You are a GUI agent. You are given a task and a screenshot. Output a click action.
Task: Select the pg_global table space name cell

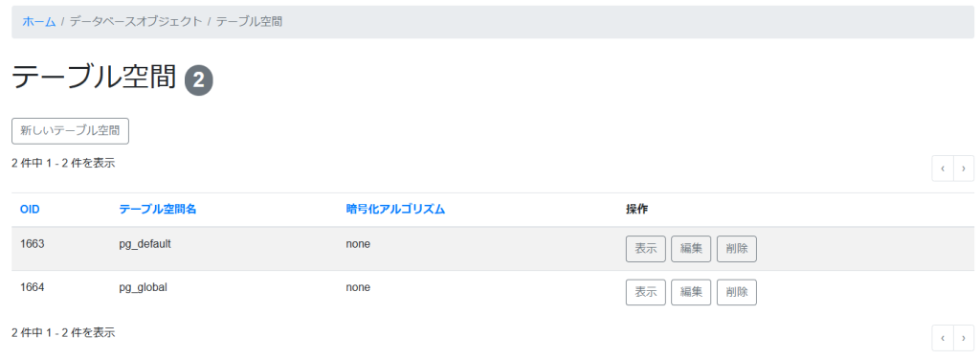click(x=144, y=287)
